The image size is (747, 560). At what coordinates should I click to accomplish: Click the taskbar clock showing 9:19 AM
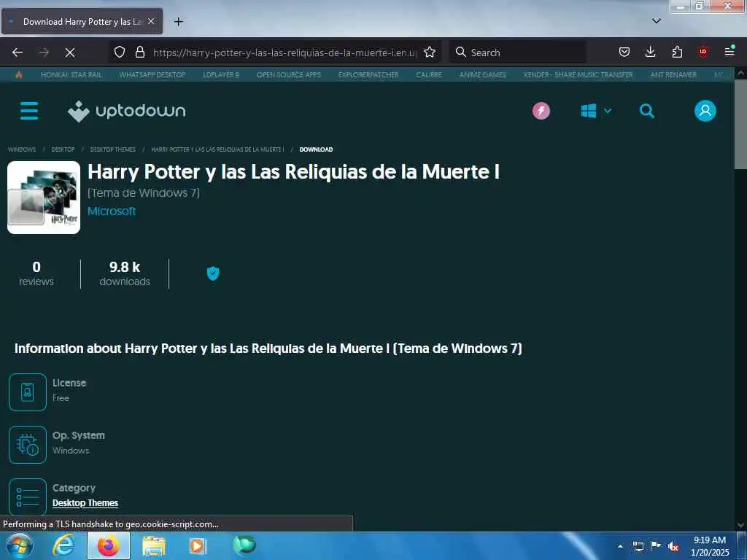point(709,546)
